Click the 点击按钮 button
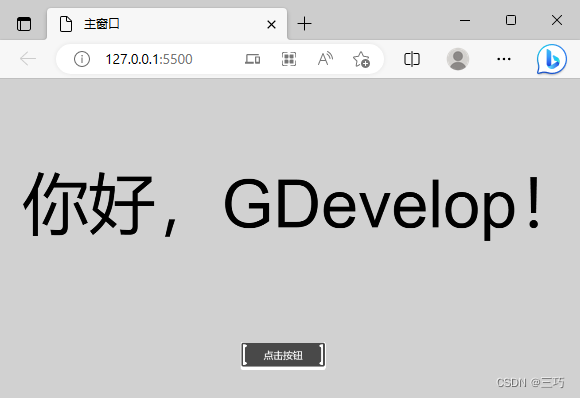 283,355
